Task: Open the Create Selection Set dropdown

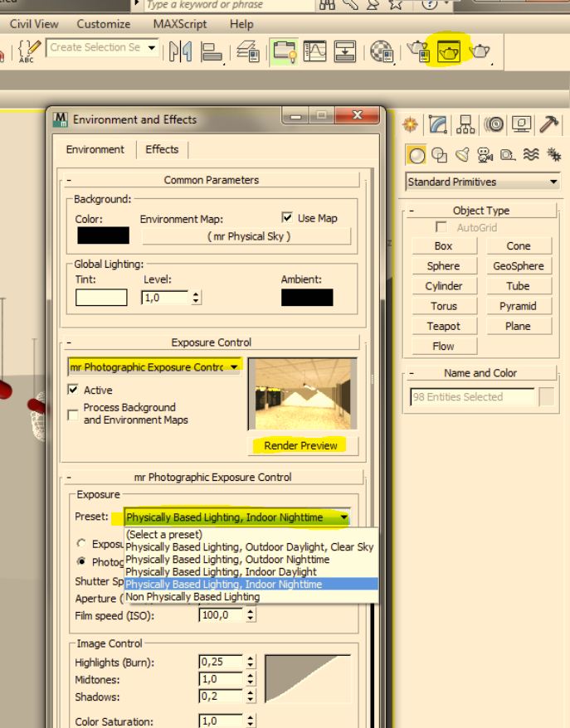Action: click(x=102, y=47)
